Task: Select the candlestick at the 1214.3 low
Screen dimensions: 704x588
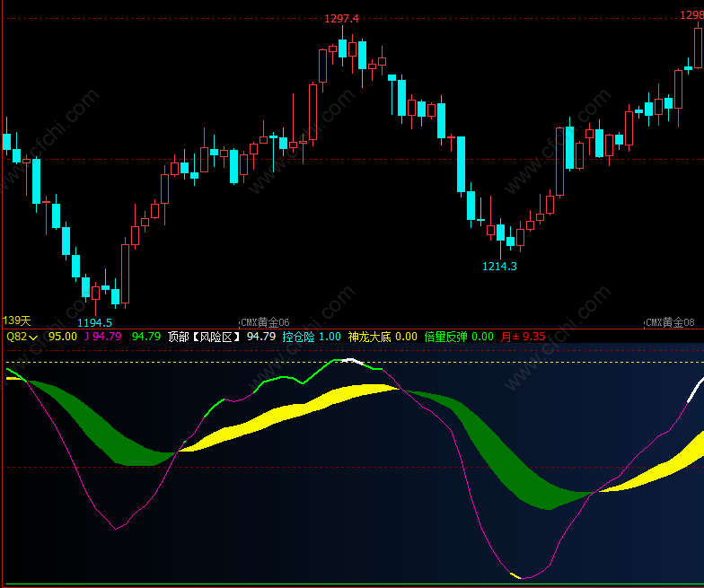Action: [501, 233]
